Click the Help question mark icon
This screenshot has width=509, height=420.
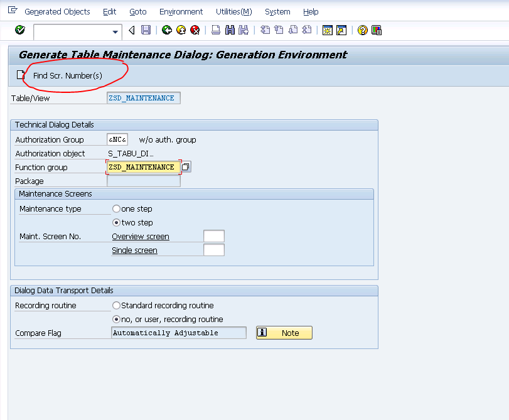(x=362, y=30)
